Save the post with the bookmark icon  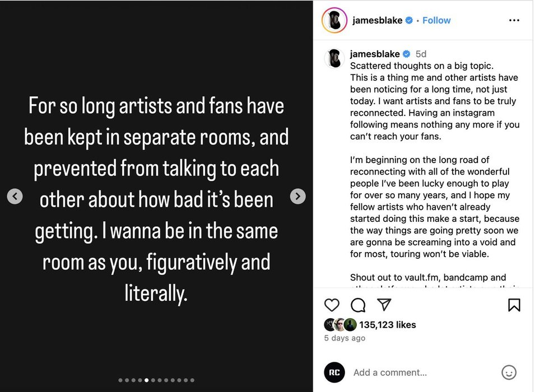514,305
